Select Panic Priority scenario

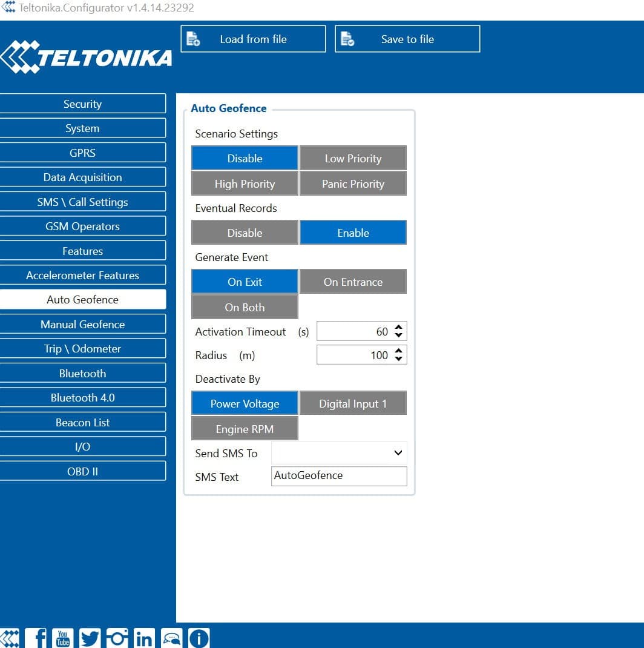353,183
